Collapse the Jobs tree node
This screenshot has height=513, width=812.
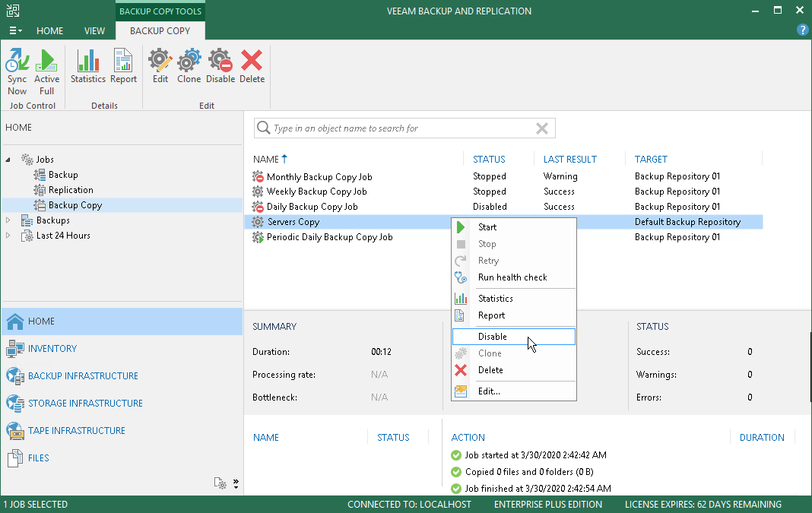[x=8, y=160]
